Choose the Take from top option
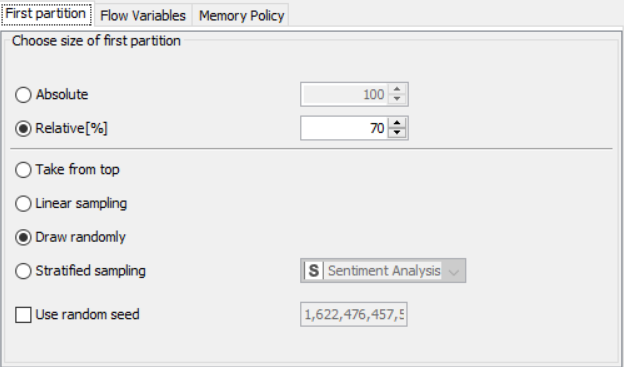The image size is (624, 367). click(23, 170)
